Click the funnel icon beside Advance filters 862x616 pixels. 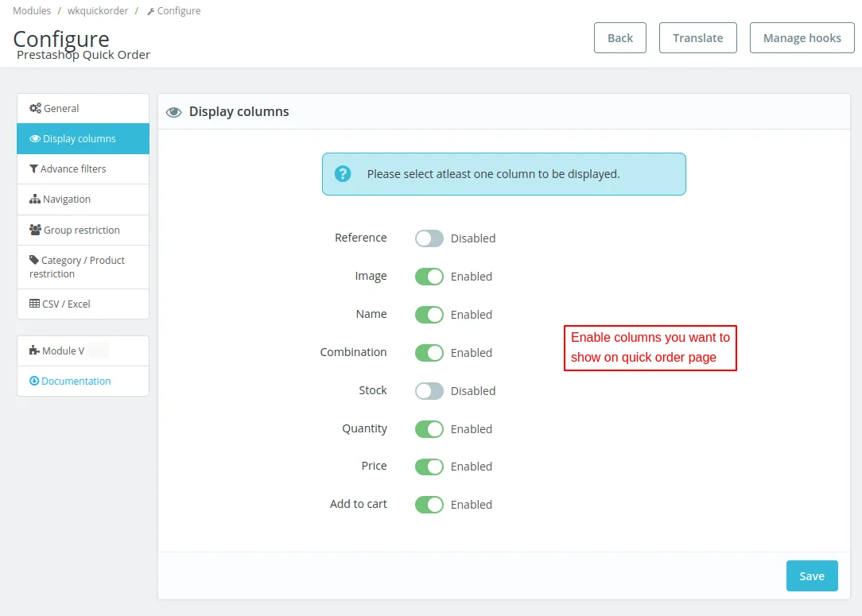pos(33,169)
